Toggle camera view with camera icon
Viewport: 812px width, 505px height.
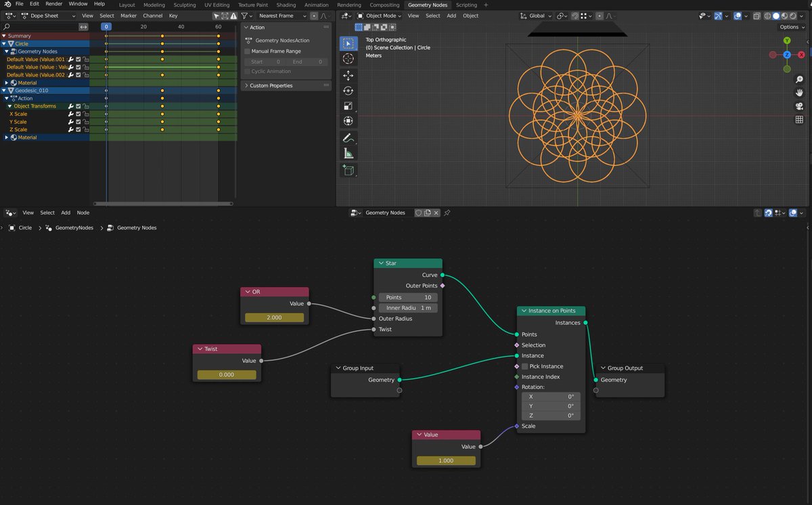(x=799, y=106)
